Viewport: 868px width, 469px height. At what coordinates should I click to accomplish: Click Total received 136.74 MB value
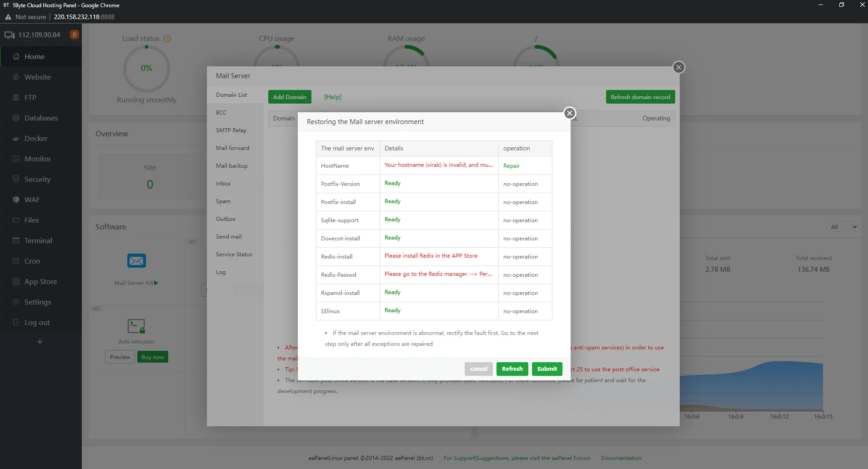(813, 269)
